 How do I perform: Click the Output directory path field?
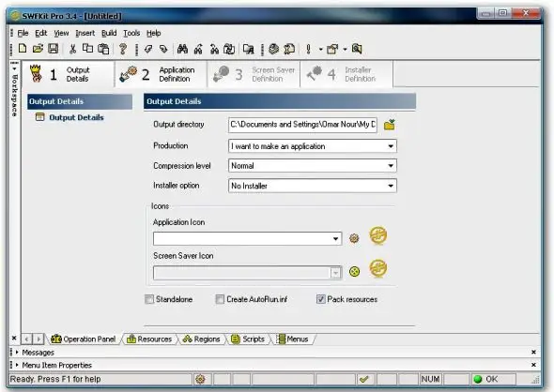click(302, 125)
